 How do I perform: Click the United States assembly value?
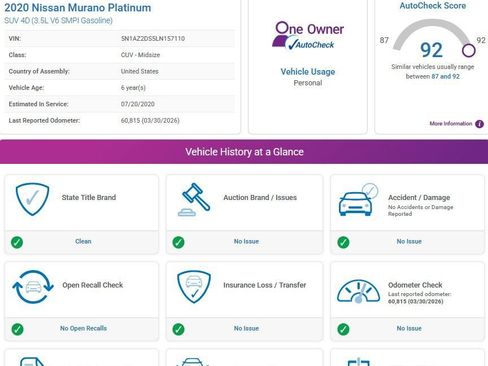(140, 71)
